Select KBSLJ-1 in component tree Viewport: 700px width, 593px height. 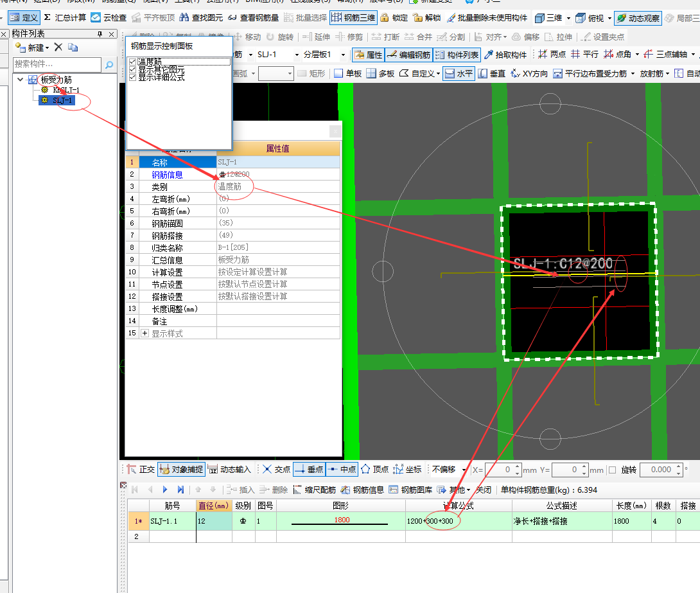(x=66, y=90)
